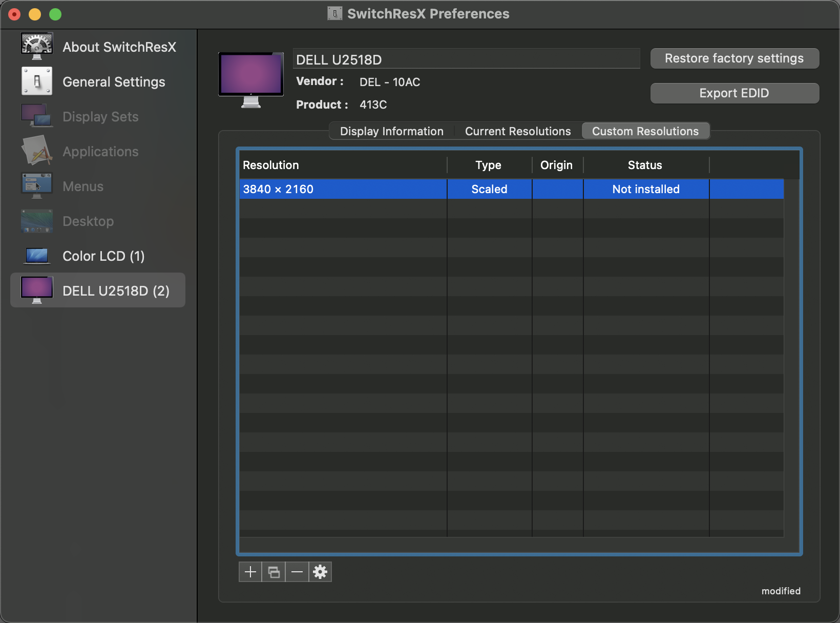Add a new custom resolution with plus button

coord(250,572)
